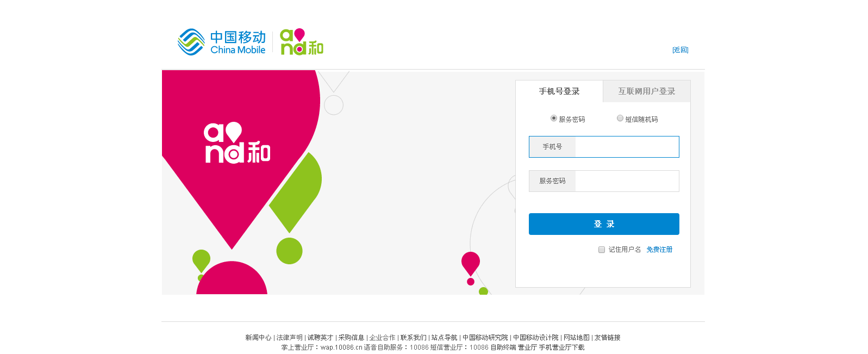Click the 返回 link
The width and height of the screenshot is (868, 354).
680,50
